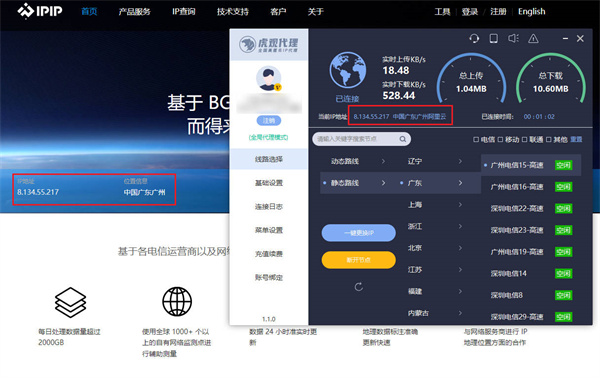Open IP查询 in IPIP site navigation
Image resolution: width=600 pixels, height=378 pixels.
coord(184,12)
